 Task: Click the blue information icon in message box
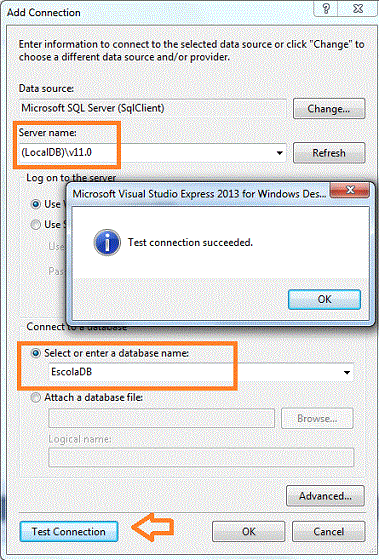(107, 242)
